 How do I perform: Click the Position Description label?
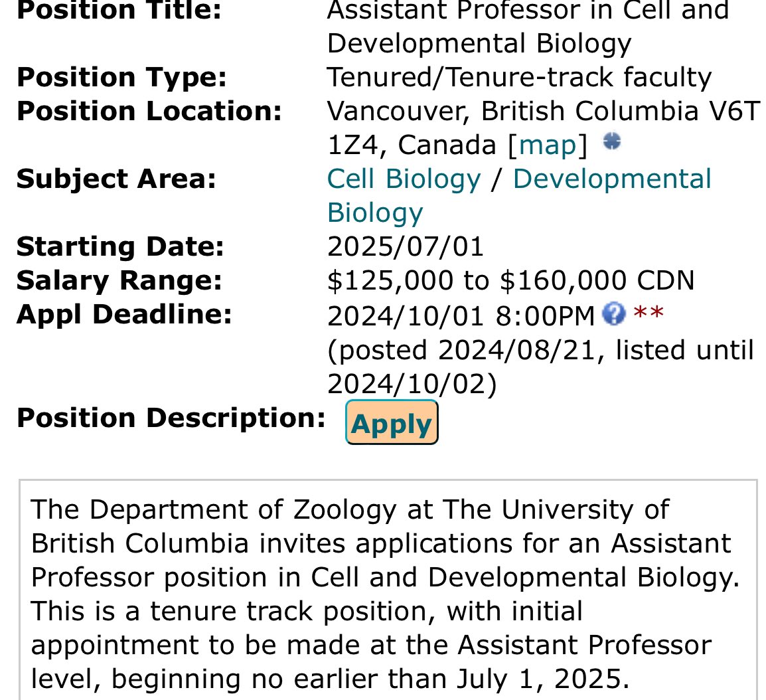(x=171, y=419)
